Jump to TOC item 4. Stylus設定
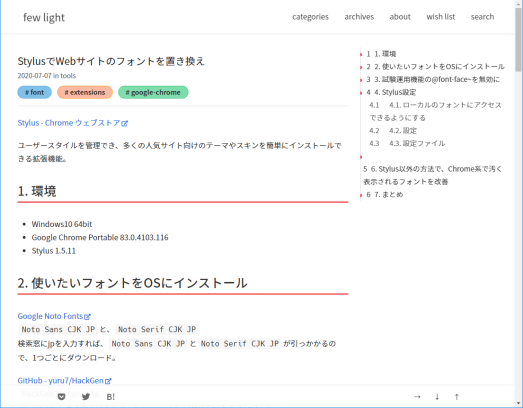523x408 pixels. pos(391,92)
